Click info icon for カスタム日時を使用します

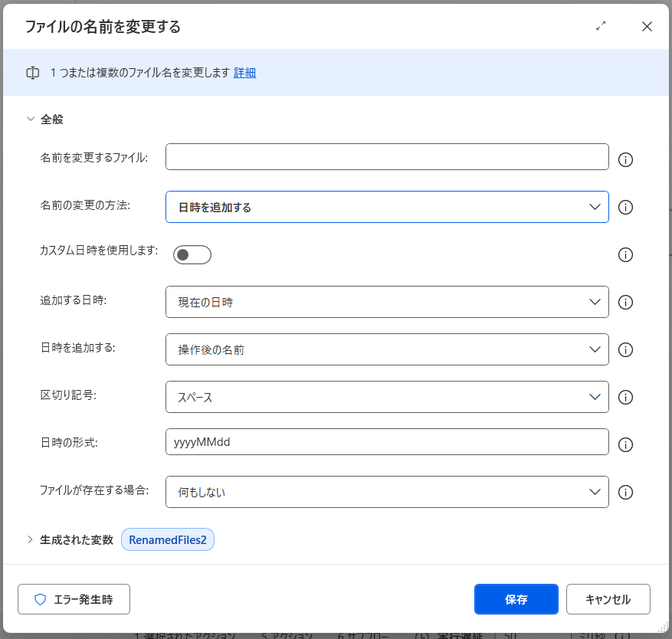pos(625,255)
